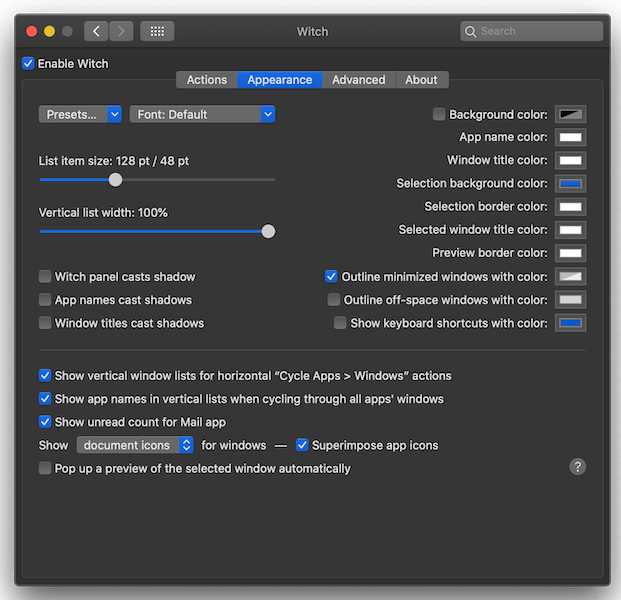Viewport: 621px width, 600px height.
Task: Open the Presets dropdown menu
Action: tap(80, 114)
